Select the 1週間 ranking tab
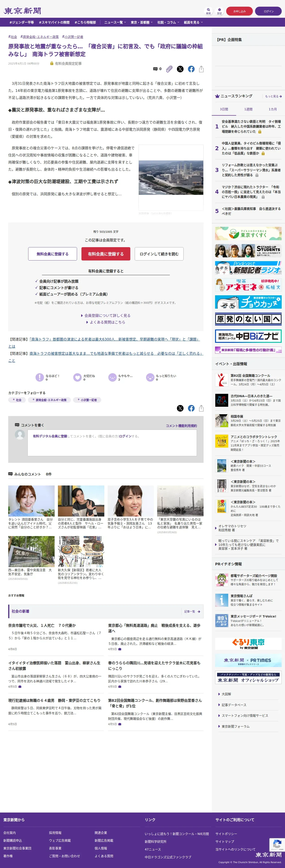Image resolution: width=285 pixels, height=868 pixels. click(248, 109)
